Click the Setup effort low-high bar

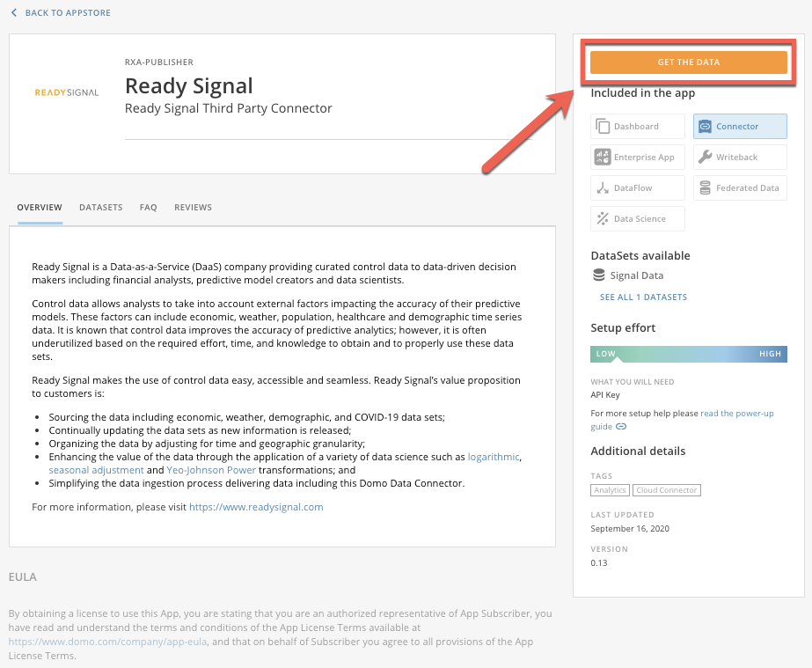[x=689, y=354]
